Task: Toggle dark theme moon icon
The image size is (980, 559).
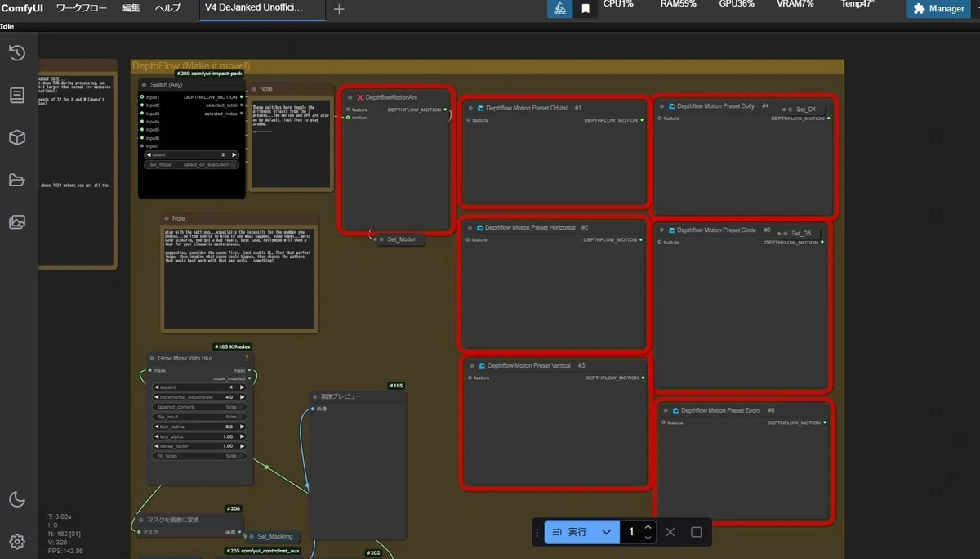Action: [16, 499]
